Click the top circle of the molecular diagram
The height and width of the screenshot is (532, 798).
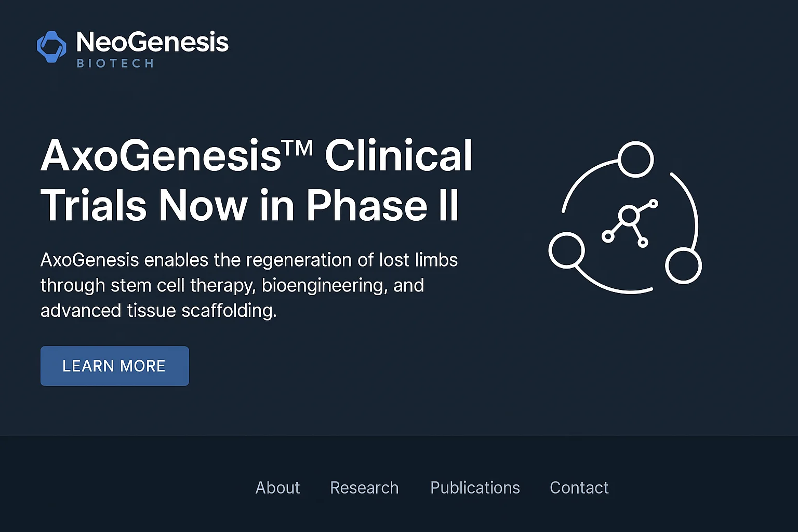(635, 159)
